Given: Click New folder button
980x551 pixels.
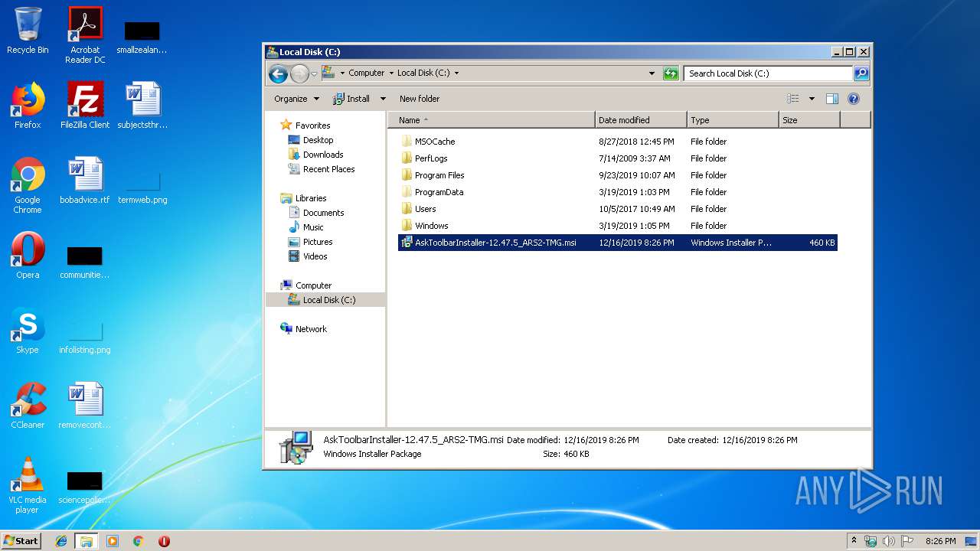Looking at the screenshot, I should coord(420,99).
